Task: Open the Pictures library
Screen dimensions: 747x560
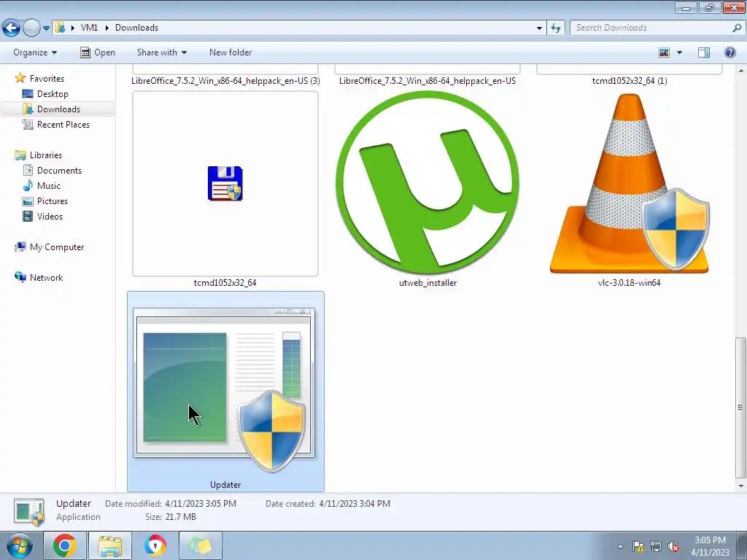Action: [x=53, y=201]
